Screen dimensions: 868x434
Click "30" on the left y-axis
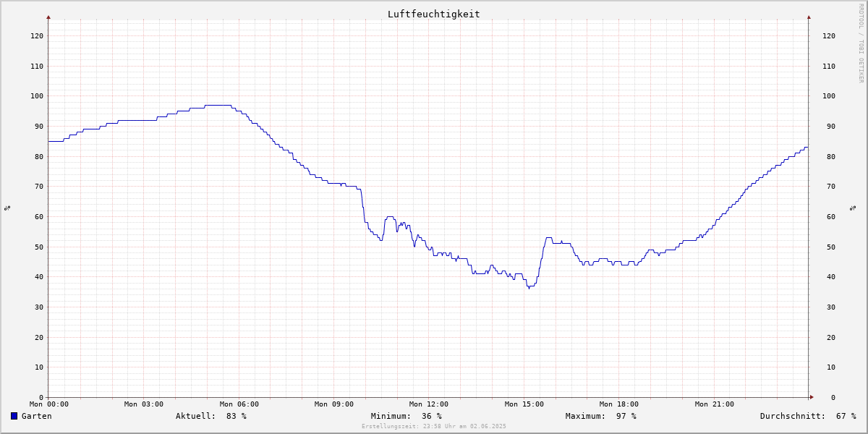39,307
